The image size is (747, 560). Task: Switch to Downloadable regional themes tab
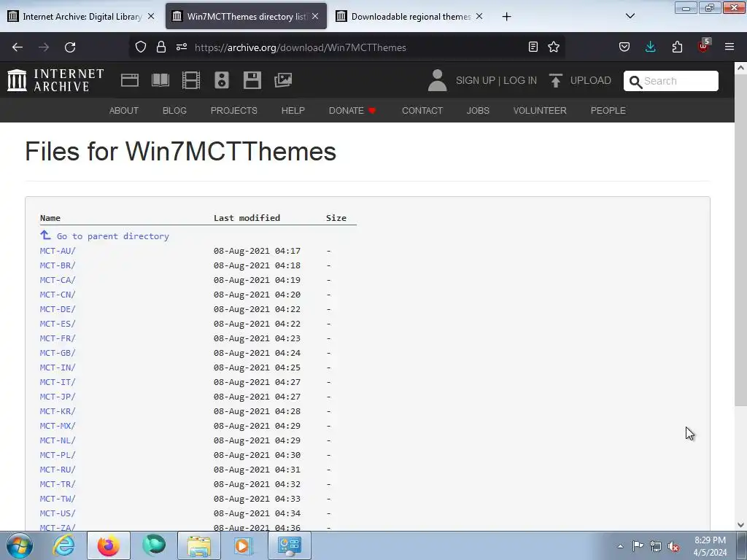410,16
